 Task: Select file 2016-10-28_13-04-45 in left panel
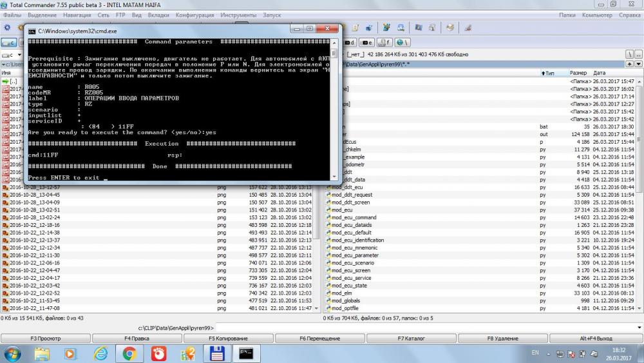coord(35,195)
